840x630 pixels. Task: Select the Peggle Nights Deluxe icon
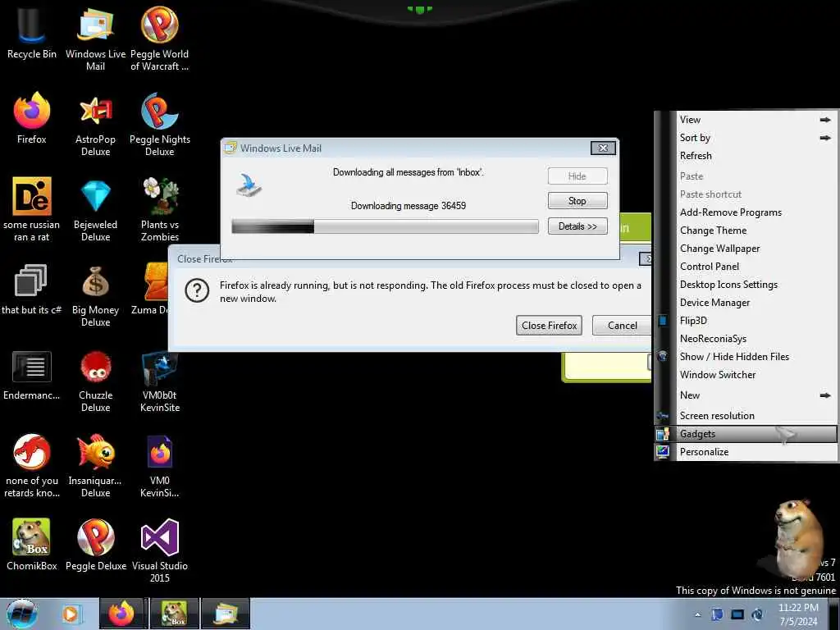(160, 125)
